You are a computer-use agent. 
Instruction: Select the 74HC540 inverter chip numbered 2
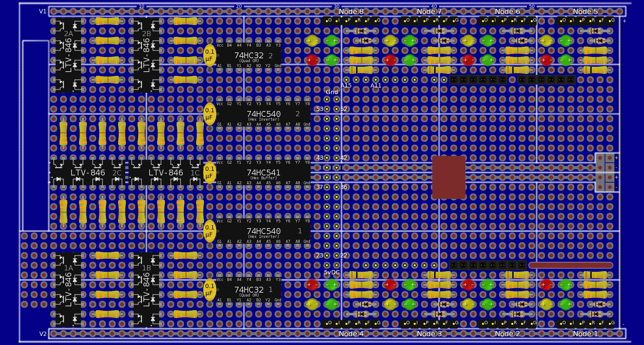coord(263,114)
